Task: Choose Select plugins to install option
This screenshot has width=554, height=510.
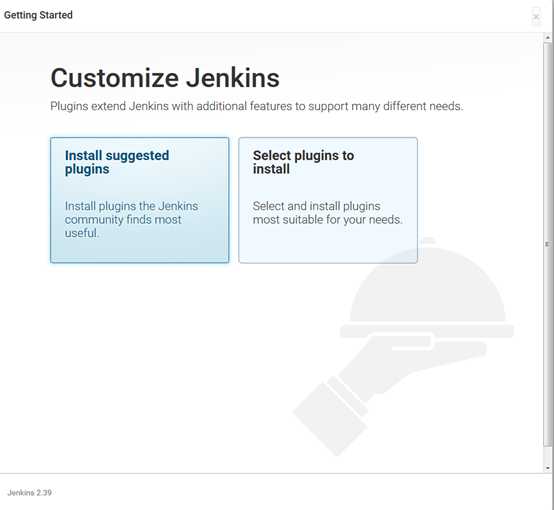Action: coord(328,200)
